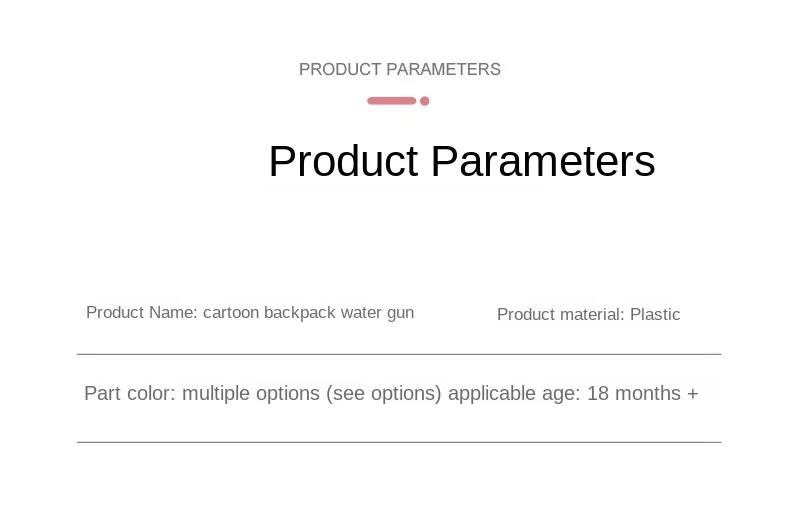Click the word 'gun' in product name

(401, 314)
